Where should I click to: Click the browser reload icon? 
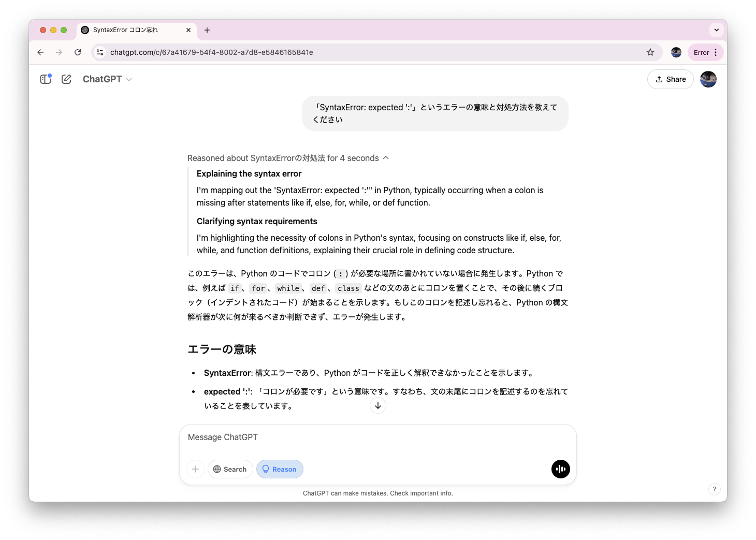click(x=78, y=52)
